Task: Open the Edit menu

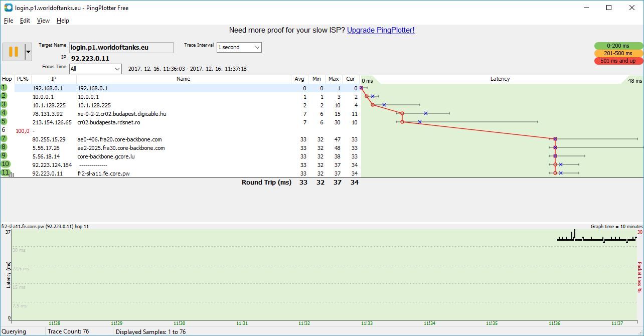Action: (x=25, y=21)
